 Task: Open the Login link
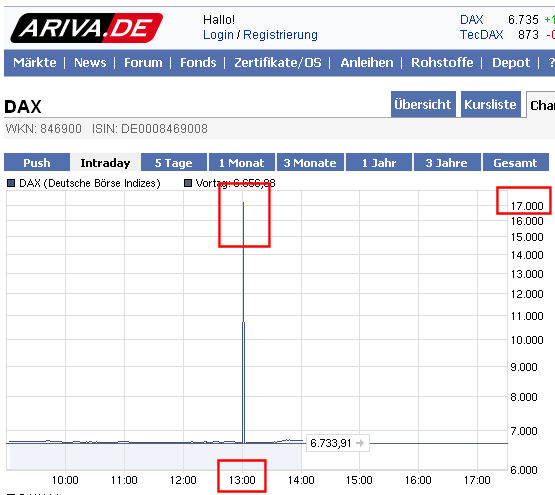coord(218,35)
